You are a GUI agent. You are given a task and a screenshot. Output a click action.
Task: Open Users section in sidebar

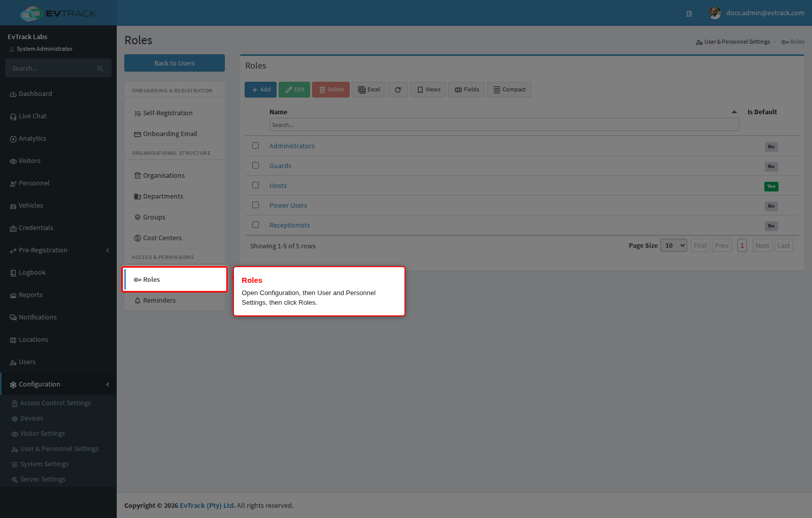pos(58,362)
